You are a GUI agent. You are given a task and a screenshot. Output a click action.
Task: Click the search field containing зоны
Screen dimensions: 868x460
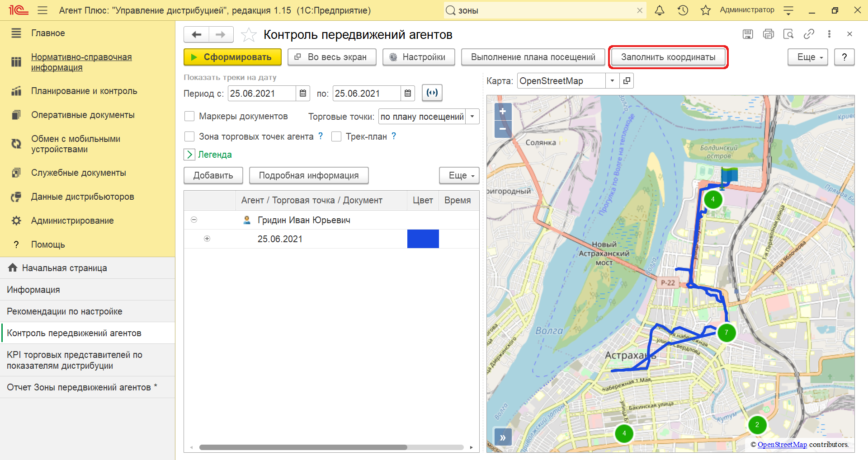point(545,10)
